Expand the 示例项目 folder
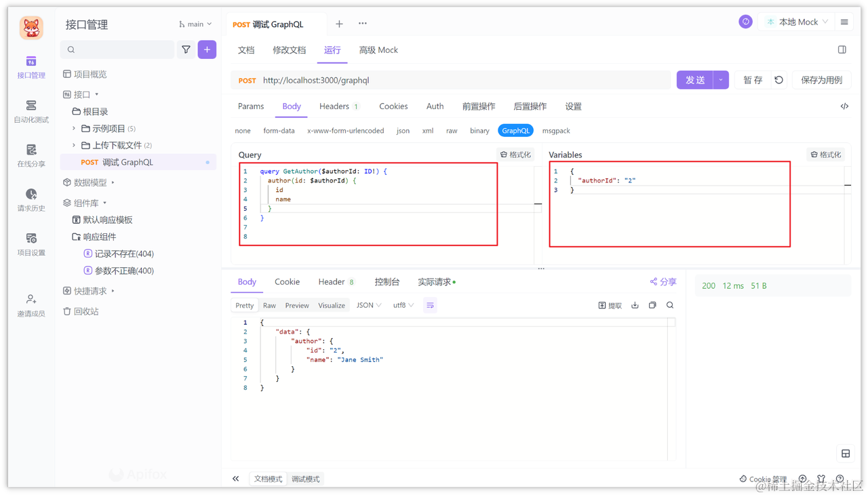This screenshot has width=868, height=497. (74, 128)
